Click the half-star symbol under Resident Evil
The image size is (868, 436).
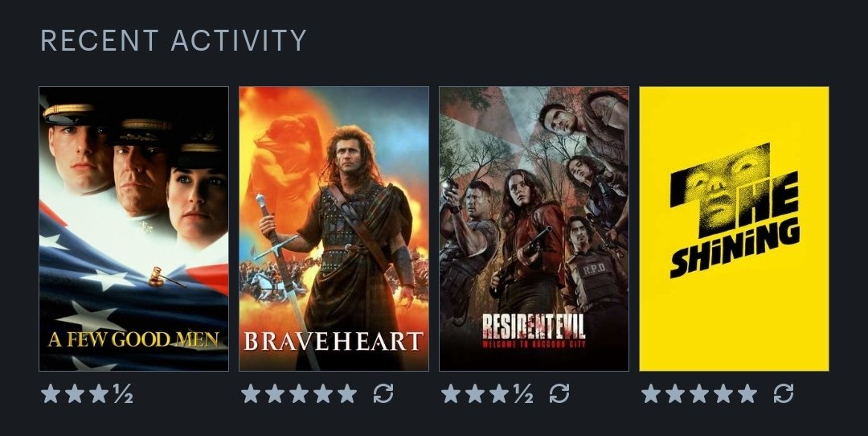[523, 394]
